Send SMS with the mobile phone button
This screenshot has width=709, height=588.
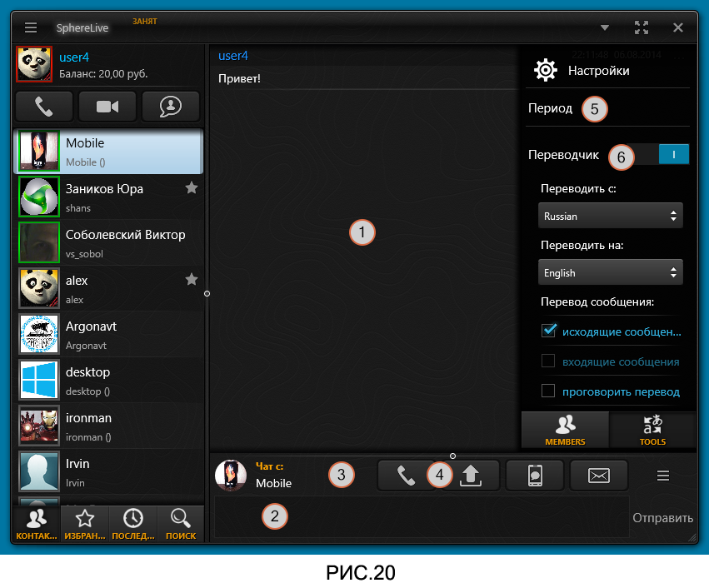pyautogui.click(x=535, y=476)
